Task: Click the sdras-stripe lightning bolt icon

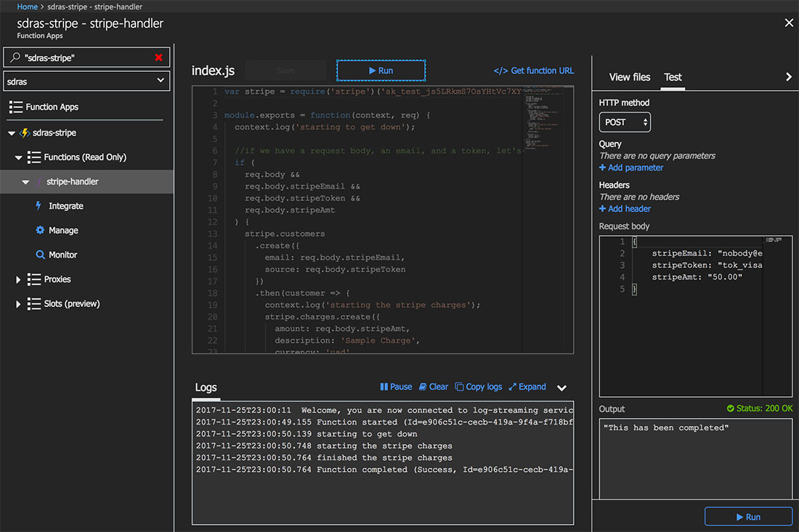Action: (x=25, y=133)
